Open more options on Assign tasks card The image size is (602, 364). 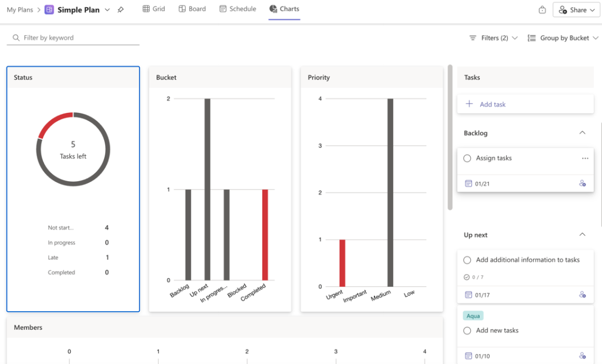[x=584, y=158]
